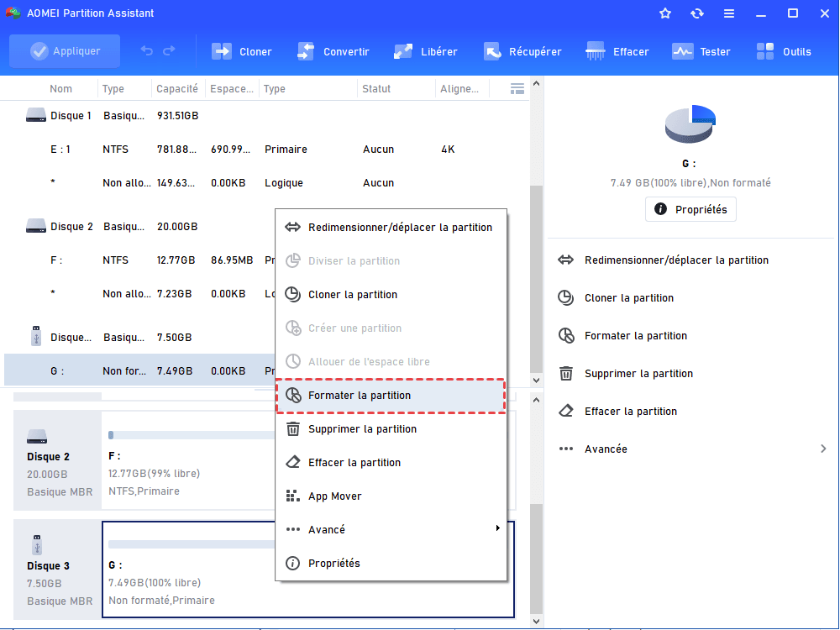Open the Convertir tool
Viewport: 840px width, 630px height.
(333, 51)
